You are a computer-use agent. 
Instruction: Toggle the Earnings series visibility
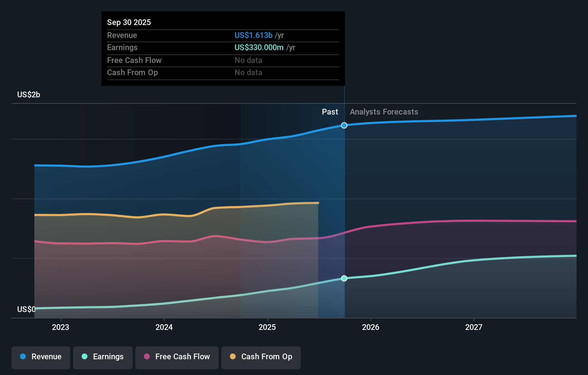click(x=103, y=357)
